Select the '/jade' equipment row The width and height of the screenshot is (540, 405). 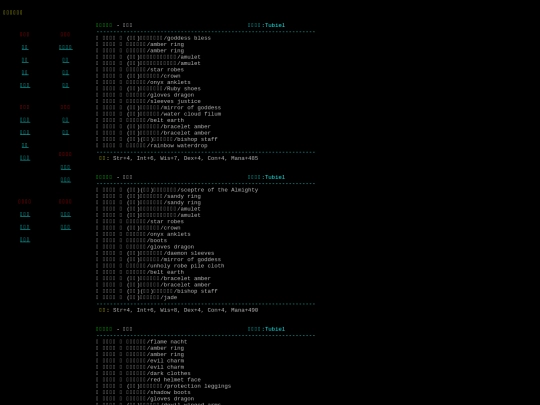point(136,297)
